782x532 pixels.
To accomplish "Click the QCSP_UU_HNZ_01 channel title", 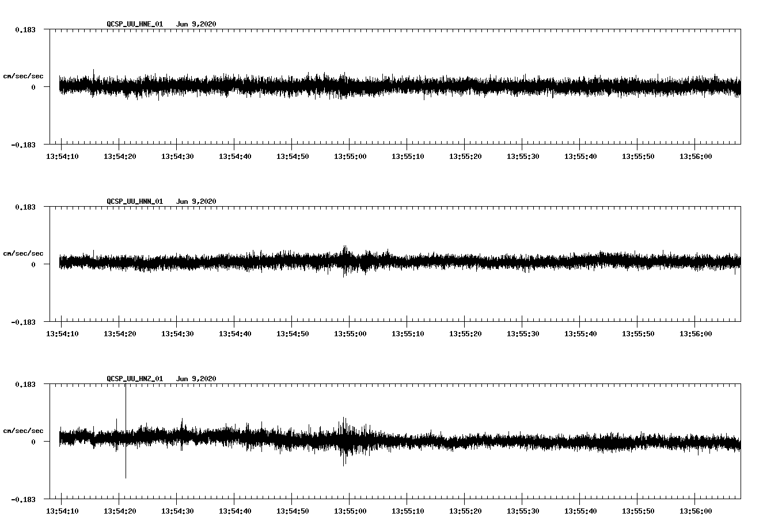I will point(135,379).
